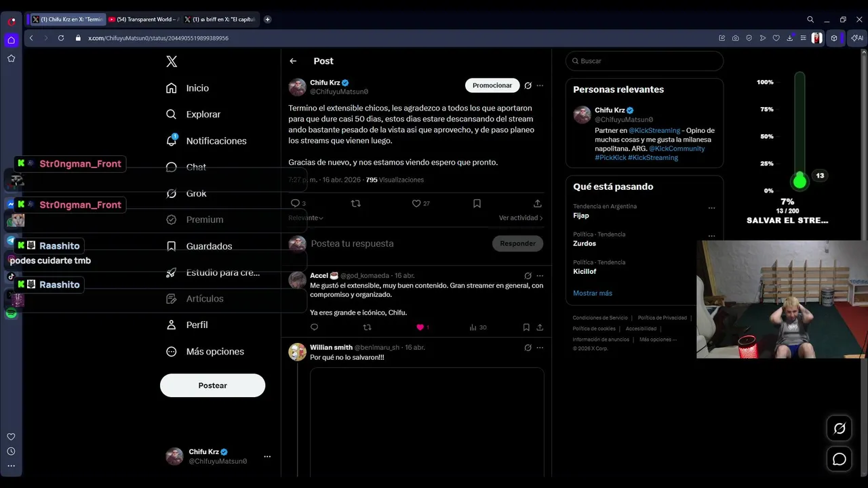
Task: Open more options on Willian smith's reply
Action: point(540,348)
